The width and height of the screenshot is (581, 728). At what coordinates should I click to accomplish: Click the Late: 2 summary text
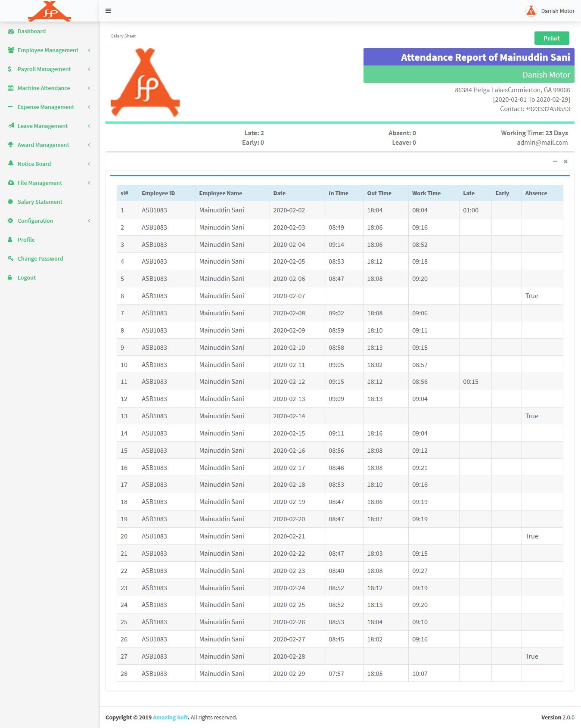[254, 133]
